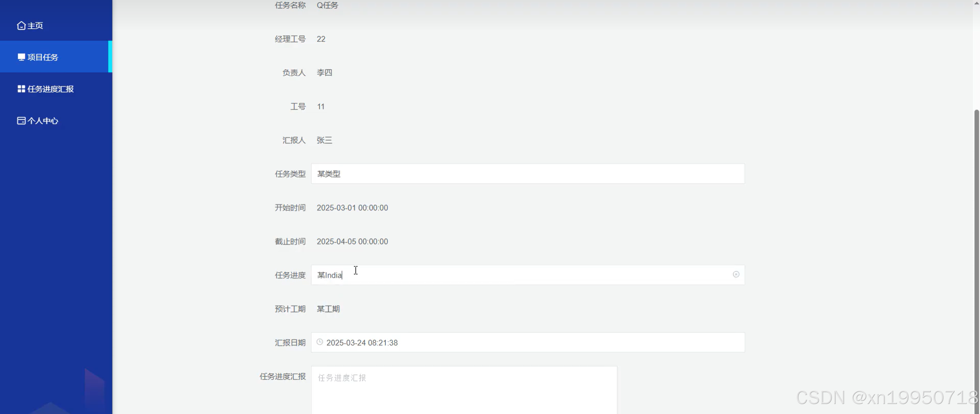Click the 任务进度 field label
This screenshot has width=980, height=414.
[290, 275]
